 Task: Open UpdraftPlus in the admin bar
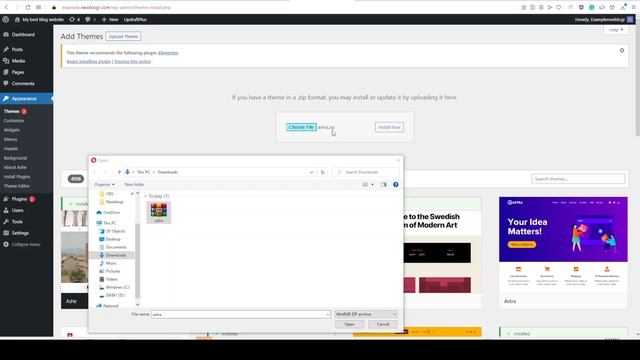pyautogui.click(x=135, y=19)
